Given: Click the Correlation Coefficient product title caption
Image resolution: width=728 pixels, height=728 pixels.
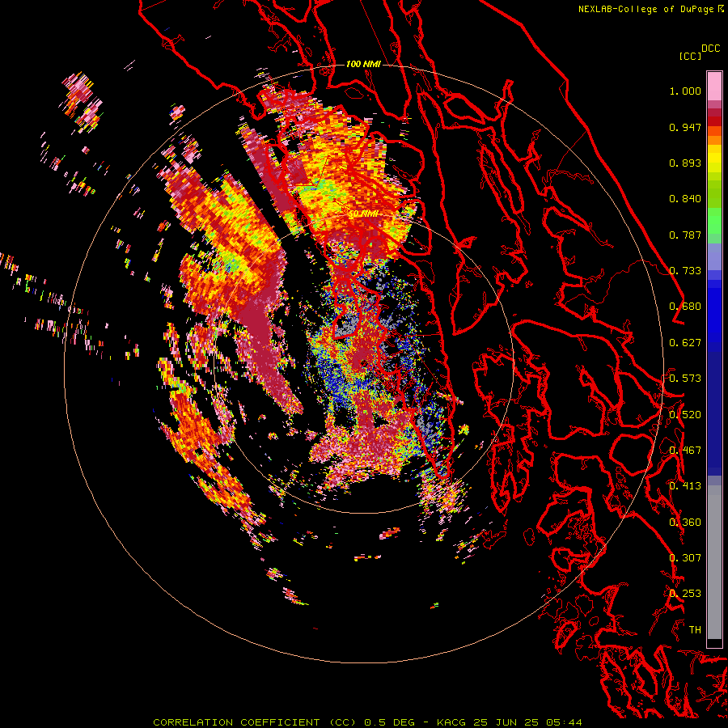Looking at the screenshot, I should (x=367, y=722).
